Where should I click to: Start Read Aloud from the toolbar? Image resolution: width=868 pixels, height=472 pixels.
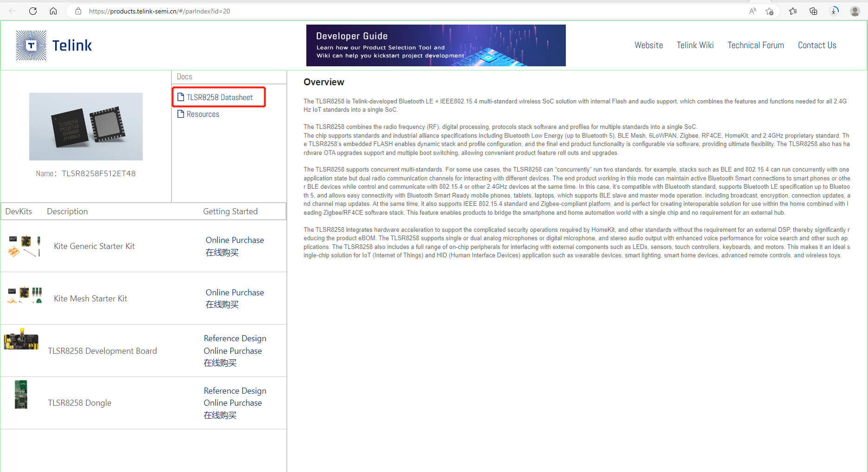coord(752,11)
